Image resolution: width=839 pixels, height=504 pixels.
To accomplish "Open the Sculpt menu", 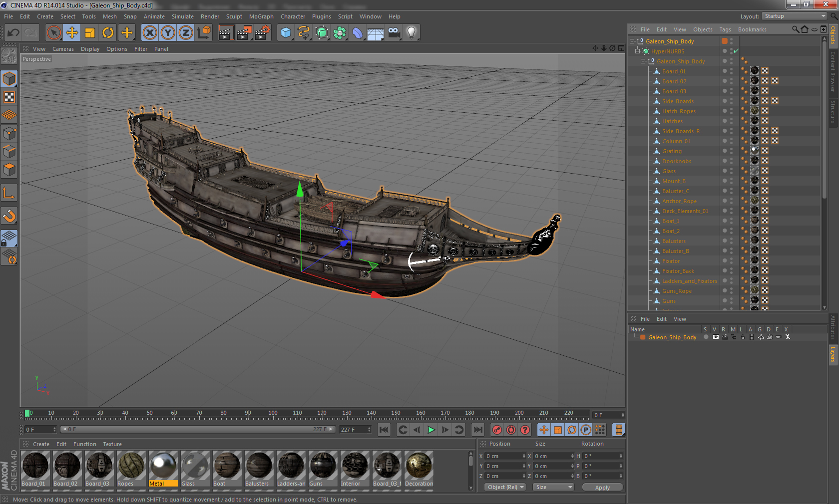I will (x=234, y=16).
